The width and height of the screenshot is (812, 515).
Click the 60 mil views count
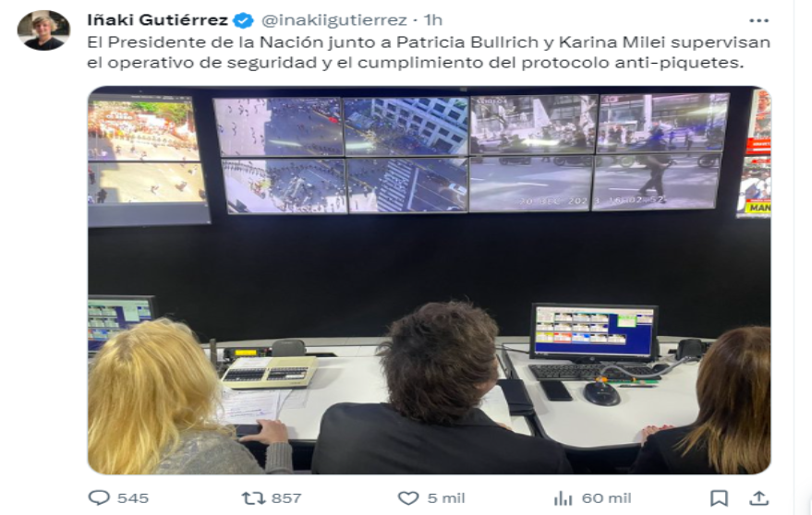[x=606, y=497]
